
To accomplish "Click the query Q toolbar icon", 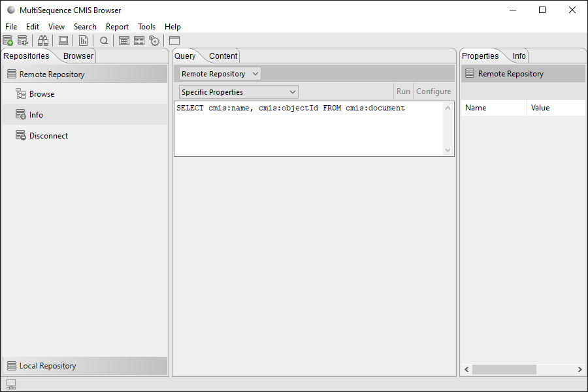I will coord(104,40).
